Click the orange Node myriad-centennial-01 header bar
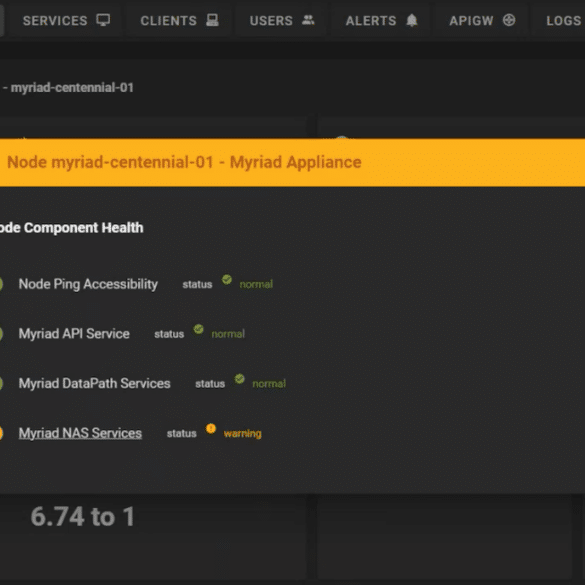 click(292, 163)
